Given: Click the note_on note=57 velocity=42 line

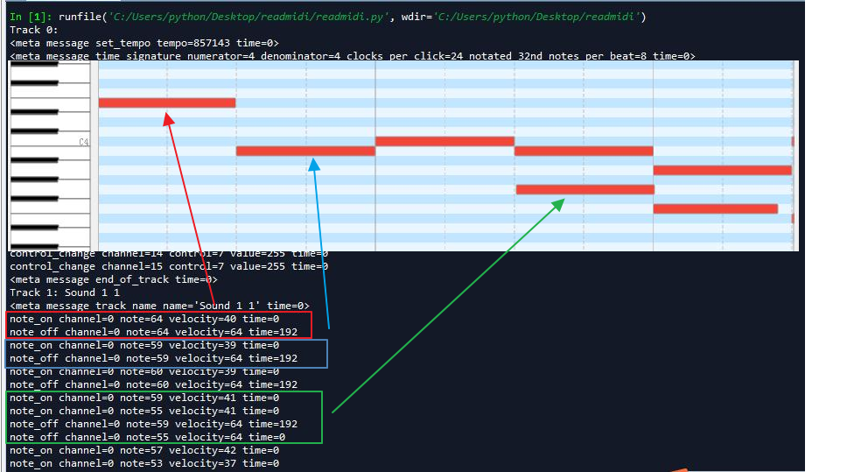Looking at the screenshot, I should [x=144, y=450].
